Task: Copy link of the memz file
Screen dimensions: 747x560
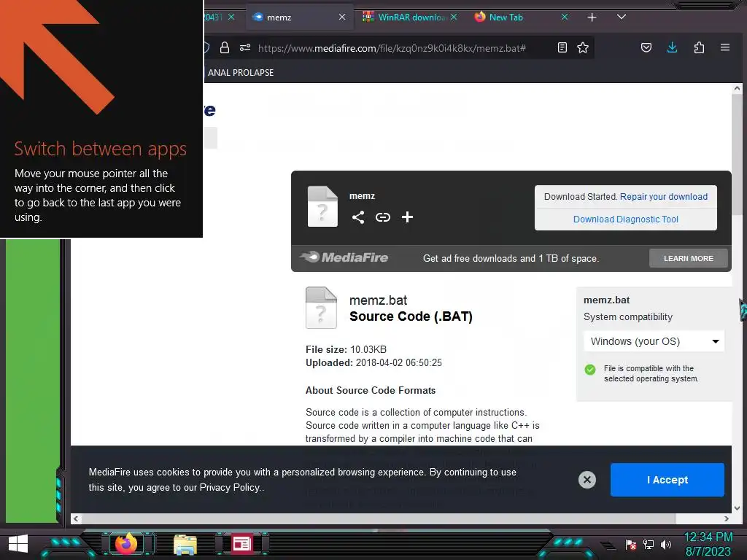Action: (383, 217)
